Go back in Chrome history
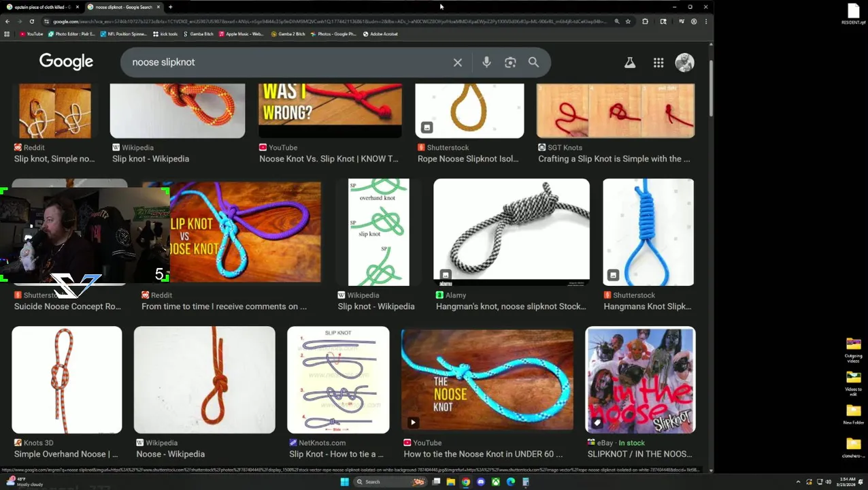 click(7, 22)
